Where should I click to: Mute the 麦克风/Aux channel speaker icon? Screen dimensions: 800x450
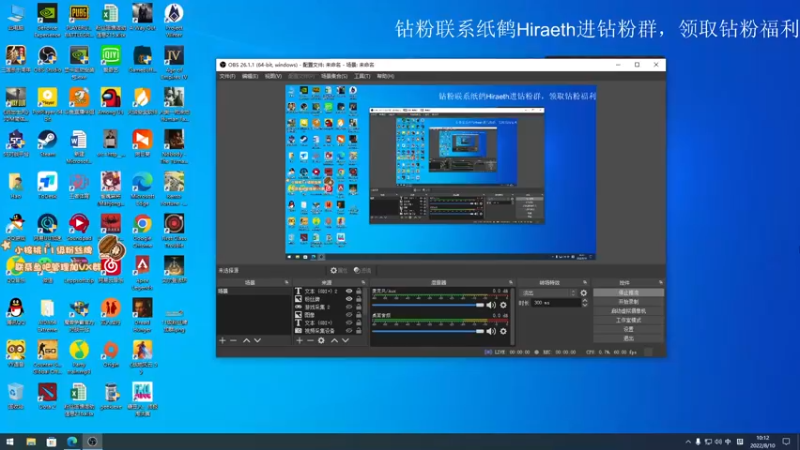(x=491, y=305)
